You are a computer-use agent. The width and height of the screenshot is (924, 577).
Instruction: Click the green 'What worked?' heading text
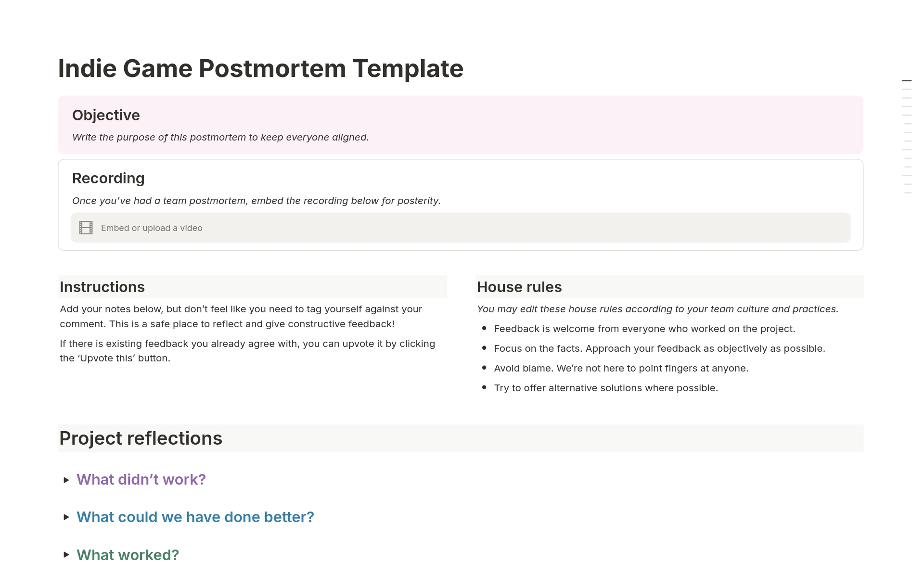point(128,555)
